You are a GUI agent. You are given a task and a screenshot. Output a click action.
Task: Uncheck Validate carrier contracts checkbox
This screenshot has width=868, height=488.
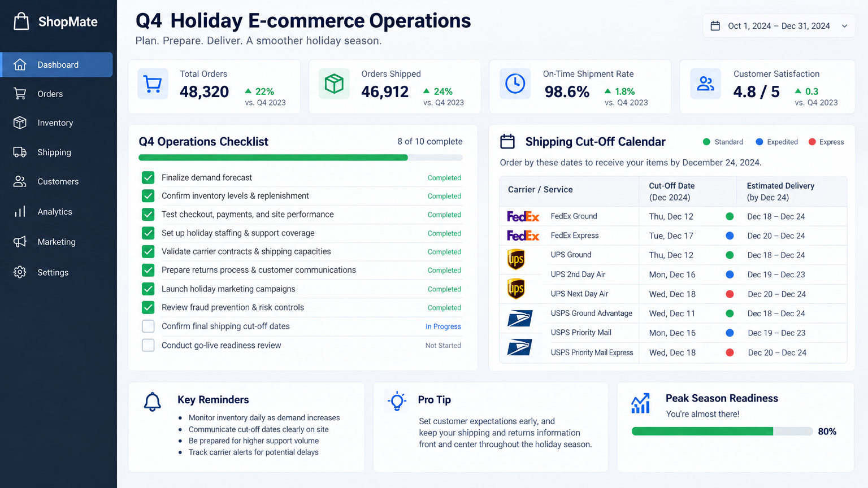[148, 252]
